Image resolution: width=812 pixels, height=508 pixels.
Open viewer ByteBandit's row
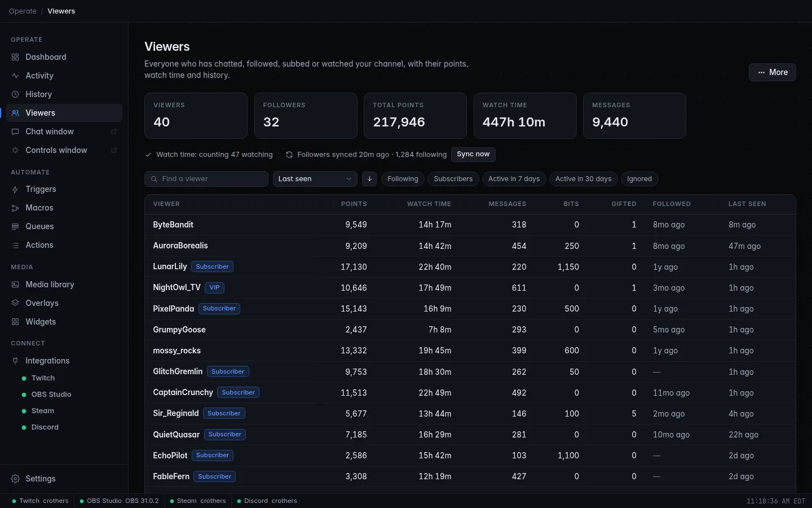pyautogui.click(x=470, y=225)
